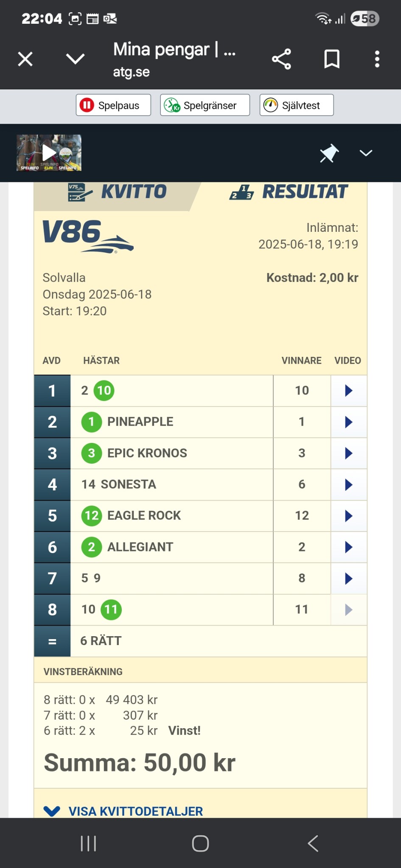This screenshot has height=868, width=401.
Task: Unpin the video player with pin icon
Action: tap(329, 153)
